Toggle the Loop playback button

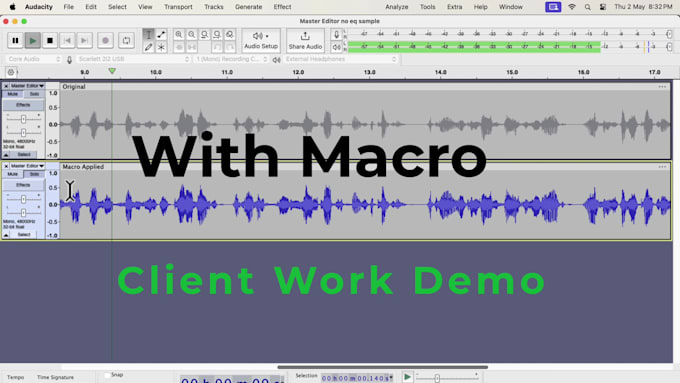[126, 40]
